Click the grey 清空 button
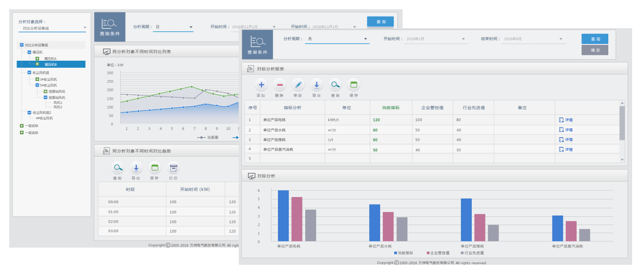 pyautogui.click(x=595, y=50)
